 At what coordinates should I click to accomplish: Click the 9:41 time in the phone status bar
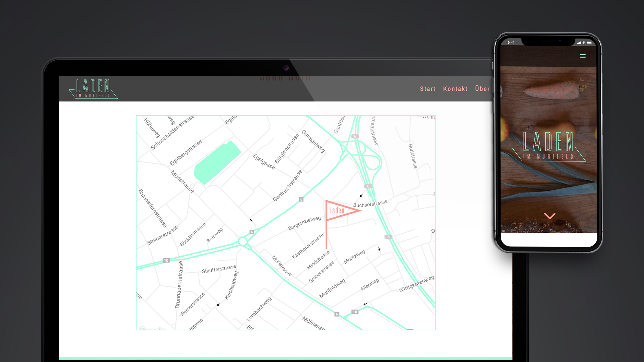[x=511, y=42]
